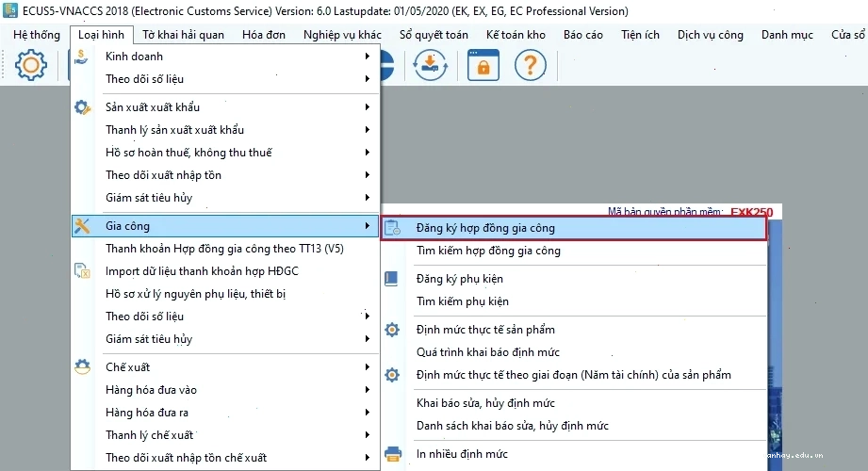
Task: Expand the Hồ sơ hoàn thuế submenu arrow
Action: 367,153
